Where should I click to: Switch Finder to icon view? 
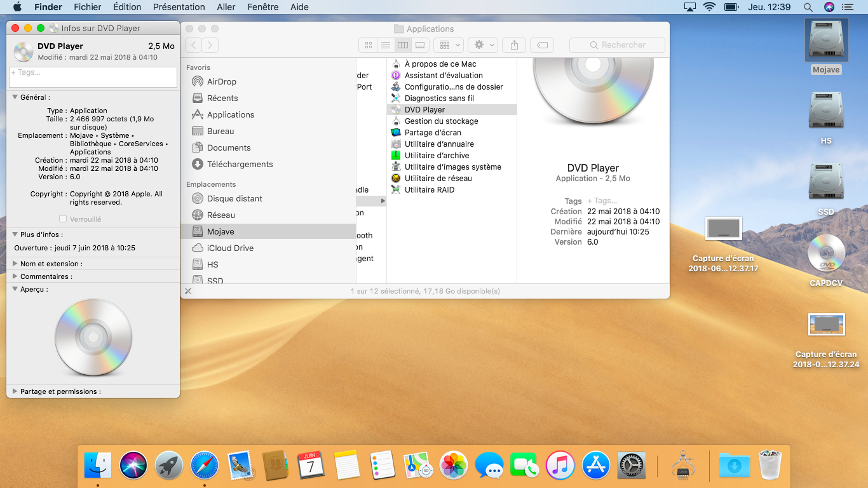tap(368, 45)
